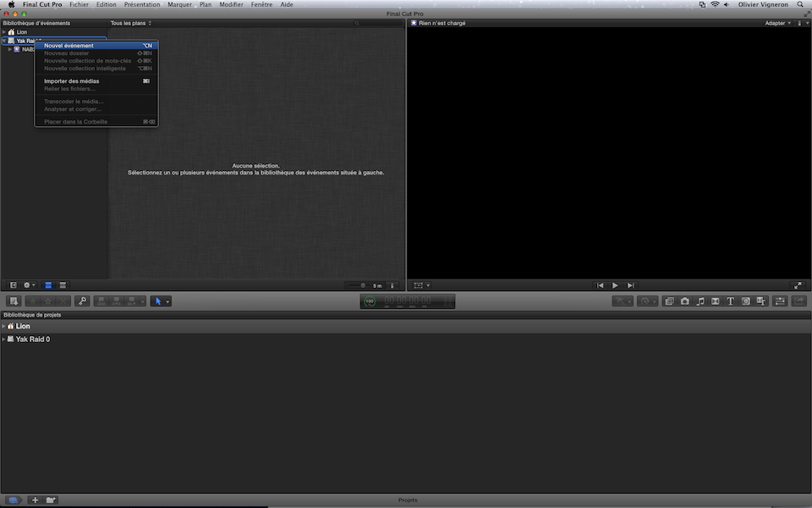The height and width of the screenshot is (508, 812).
Task: Open the Fenêtre menu
Action: pos(261,5)
